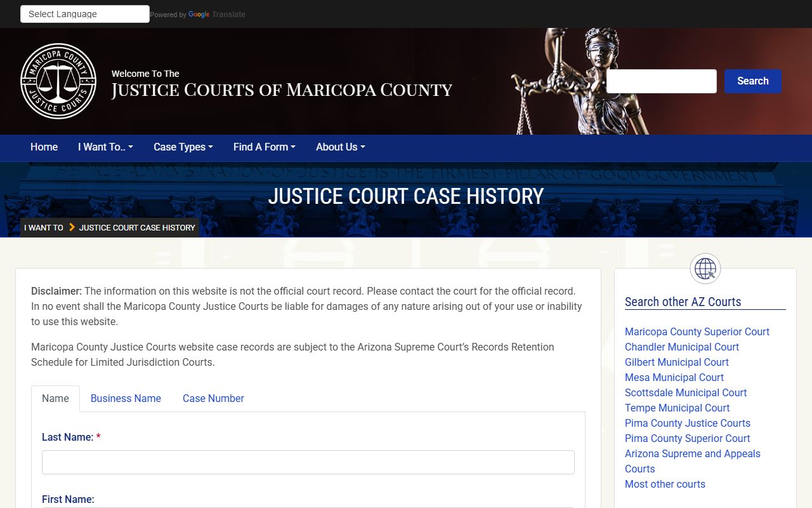Click the Justice Court Case History breadcrumb
The height and width of the screenshot is (508, 812).
coord(137,227)
